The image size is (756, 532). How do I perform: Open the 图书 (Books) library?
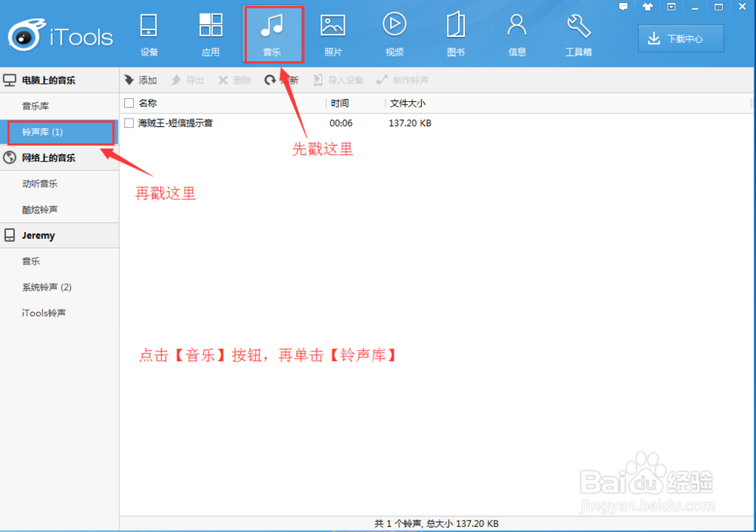pos(455,34)
